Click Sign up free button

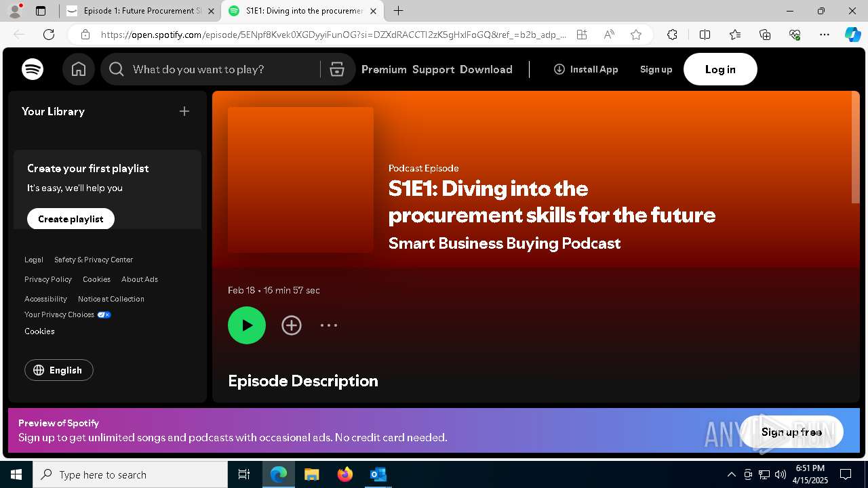pyautogui.click(x=791, y=432)
